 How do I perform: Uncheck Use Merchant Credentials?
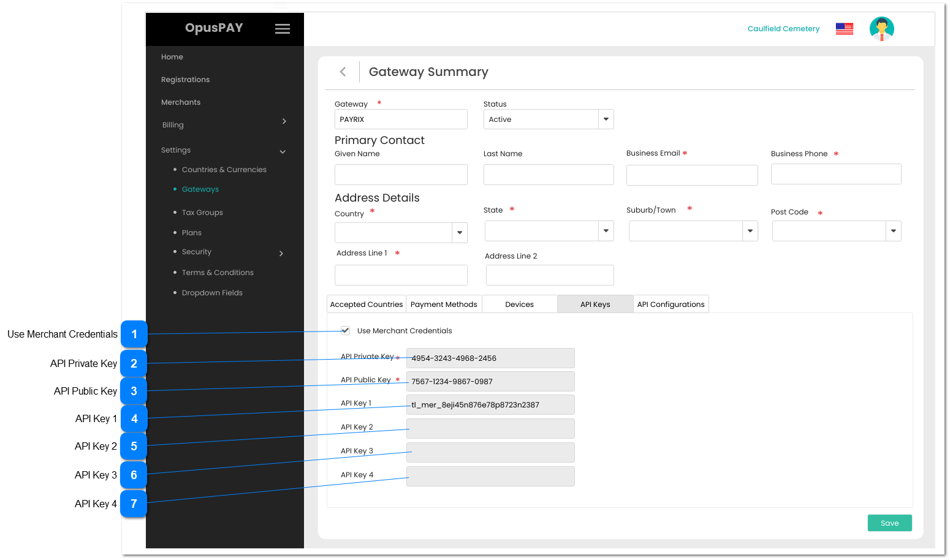[x=346, y=330]
